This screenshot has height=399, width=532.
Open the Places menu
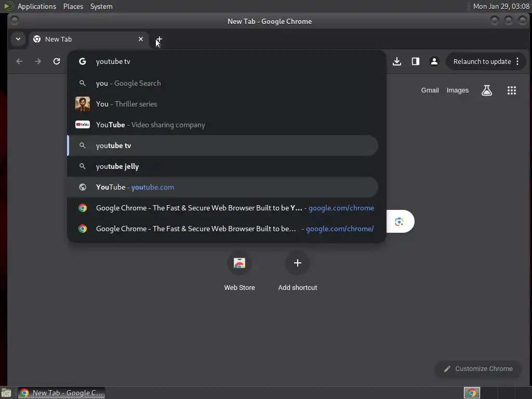73,6
